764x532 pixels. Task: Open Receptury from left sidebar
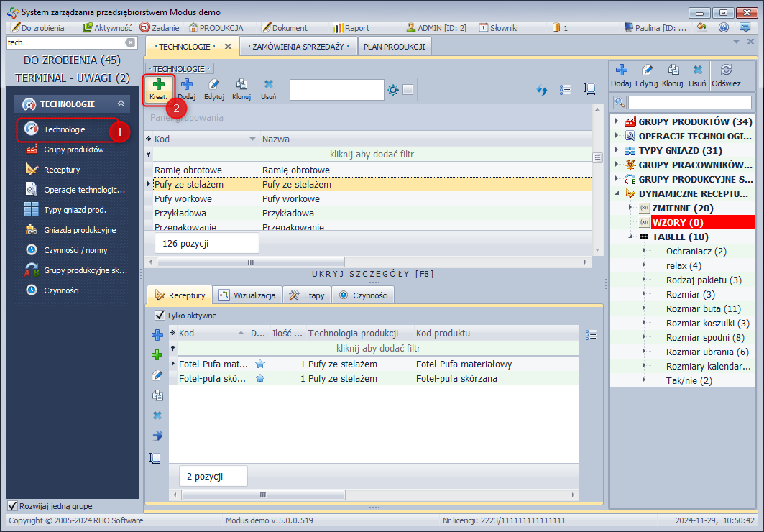pyautogui.click(x=62, y=170)
